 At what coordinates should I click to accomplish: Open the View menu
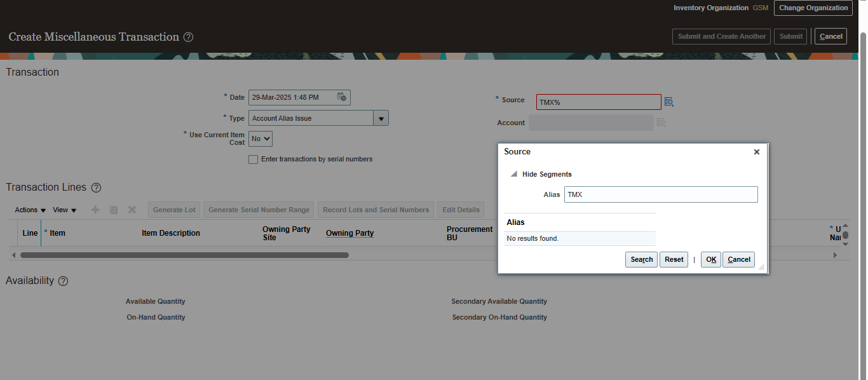pos(64,210)
